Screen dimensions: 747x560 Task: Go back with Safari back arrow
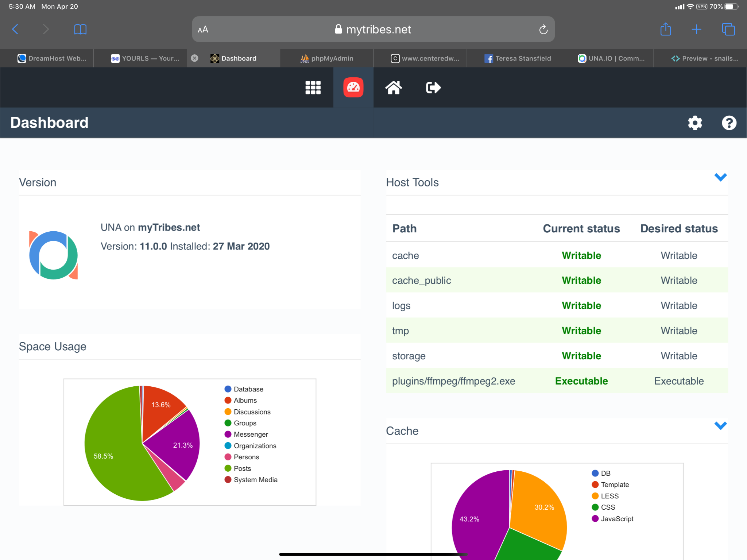click(15, 29)
